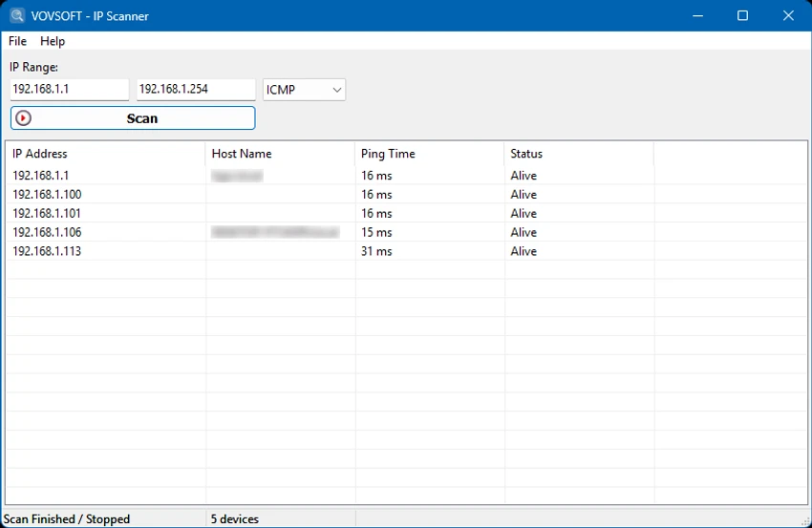Image resolution: width=812 pixels, height=528 pixels.
Task: Start scanning with the Scan button
Action: tap(133, 118)
